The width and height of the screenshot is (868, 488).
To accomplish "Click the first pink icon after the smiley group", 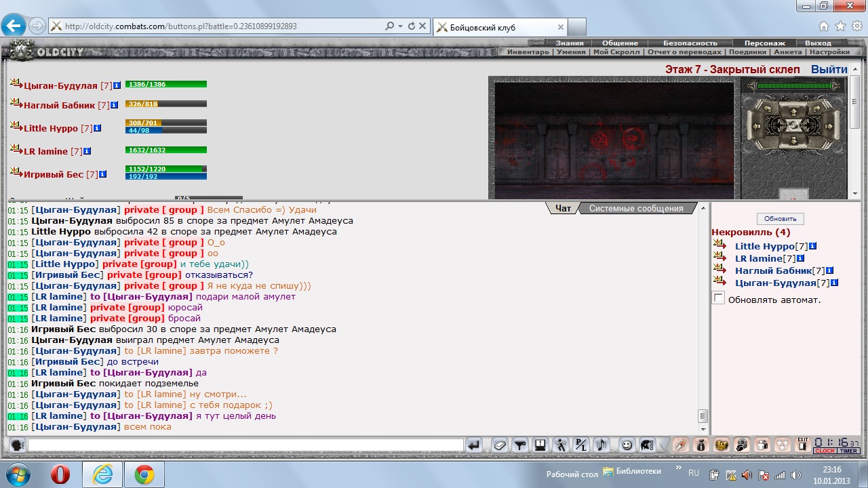I will (x=680, y=445).
